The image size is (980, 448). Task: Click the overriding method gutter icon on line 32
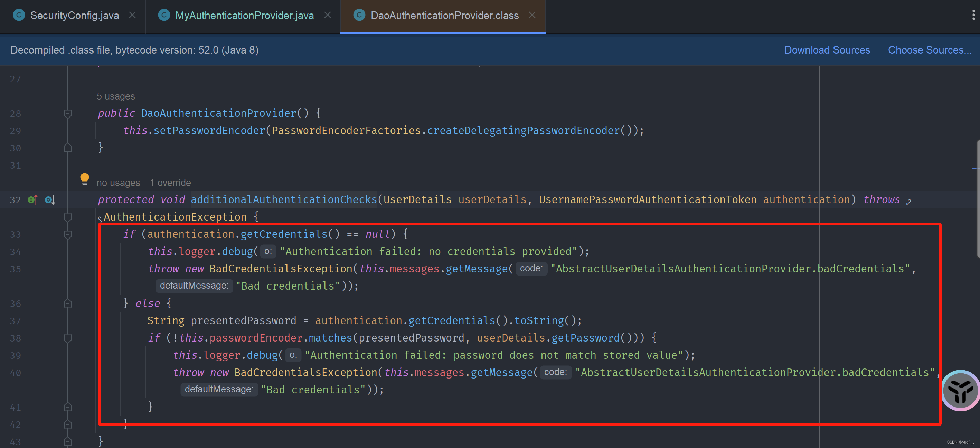point(33,200)
